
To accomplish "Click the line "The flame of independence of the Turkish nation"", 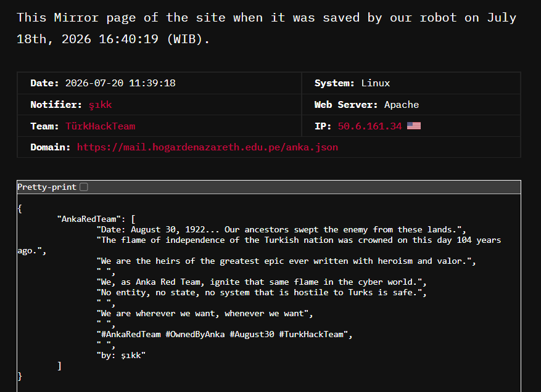I will pyautogui.click(x=259, y=245).
